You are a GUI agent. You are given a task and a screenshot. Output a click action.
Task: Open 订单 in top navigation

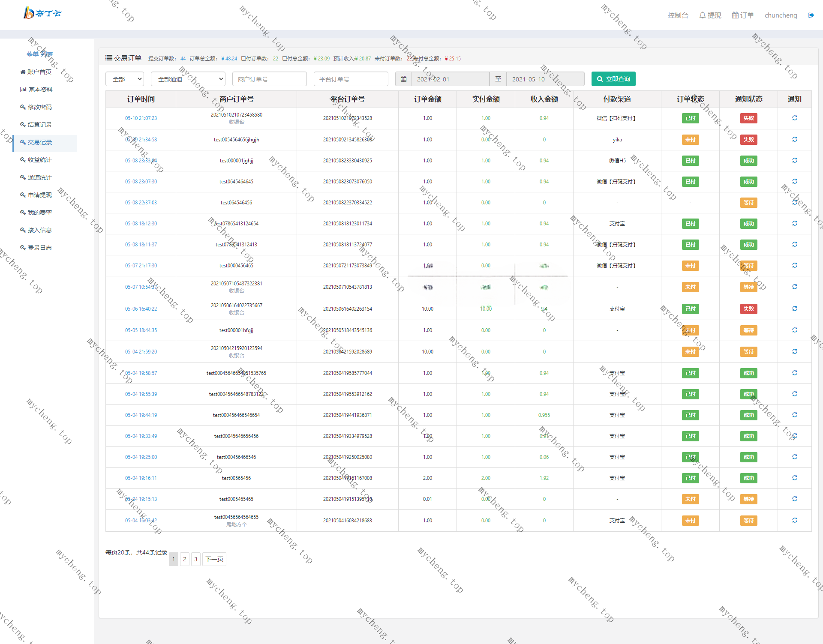click(x=743, y=15)
